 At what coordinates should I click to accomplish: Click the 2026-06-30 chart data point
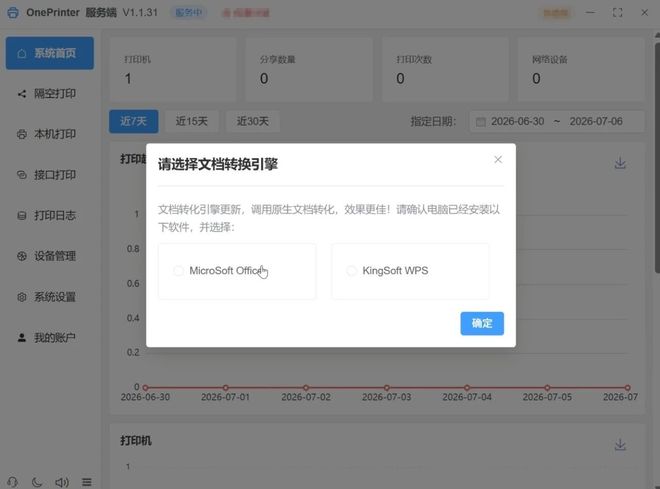point(145,388)
